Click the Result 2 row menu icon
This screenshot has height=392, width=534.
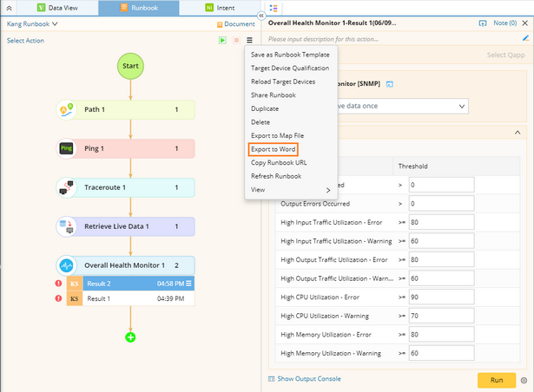click(188, 284)
